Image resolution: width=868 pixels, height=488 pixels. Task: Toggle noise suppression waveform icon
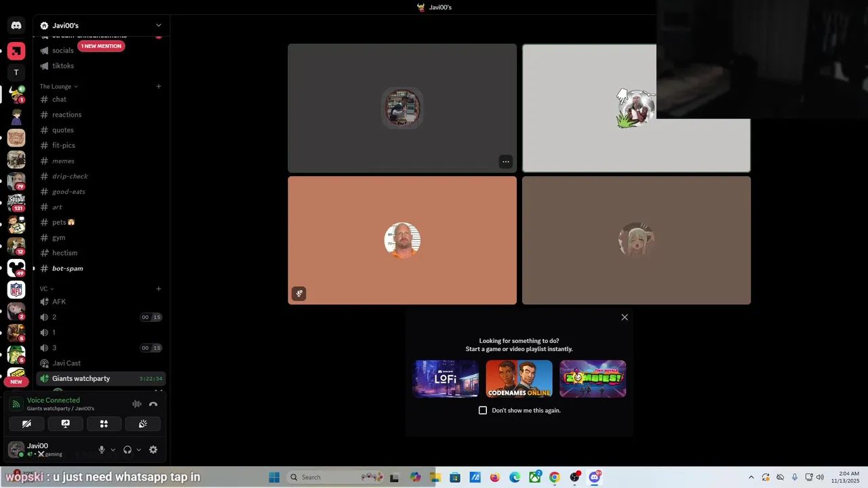click(x=137, y=404)
